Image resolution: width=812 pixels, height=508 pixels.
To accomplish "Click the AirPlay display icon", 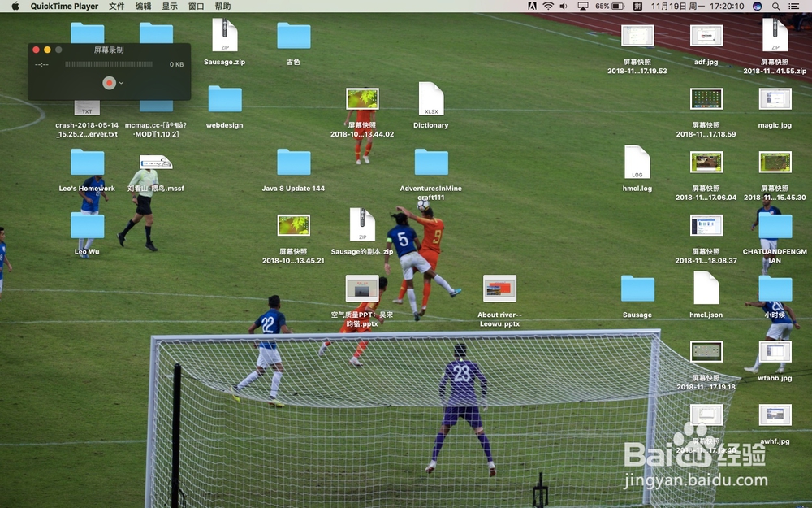I will tap(582, 7).
